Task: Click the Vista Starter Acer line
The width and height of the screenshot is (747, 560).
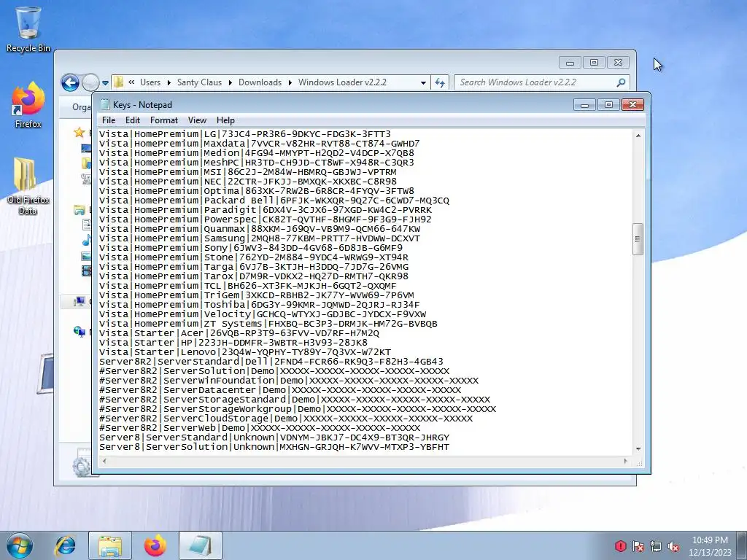Action: pos(239,332)
